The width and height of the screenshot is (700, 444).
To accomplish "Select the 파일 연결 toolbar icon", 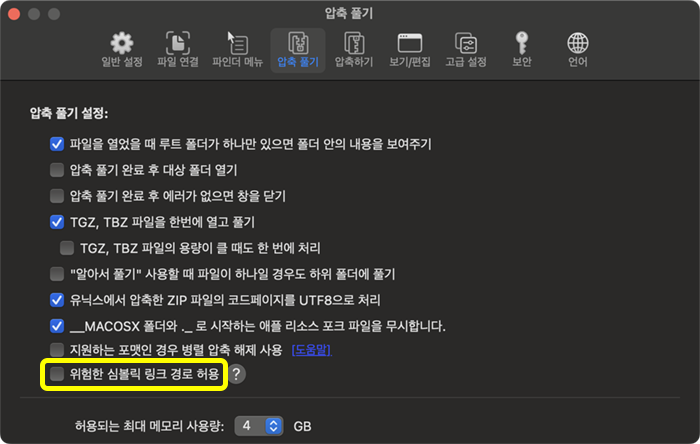I will [178, 44].
